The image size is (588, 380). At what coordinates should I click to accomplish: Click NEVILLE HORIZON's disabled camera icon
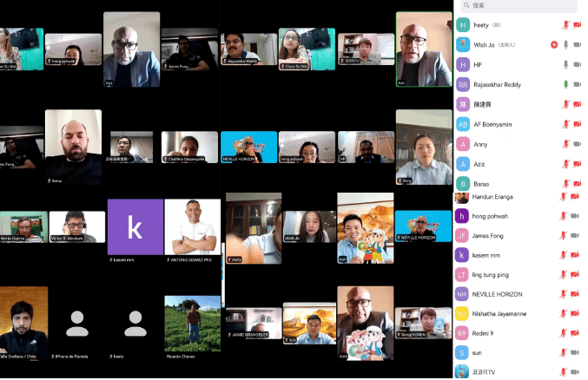pos(576,294)
